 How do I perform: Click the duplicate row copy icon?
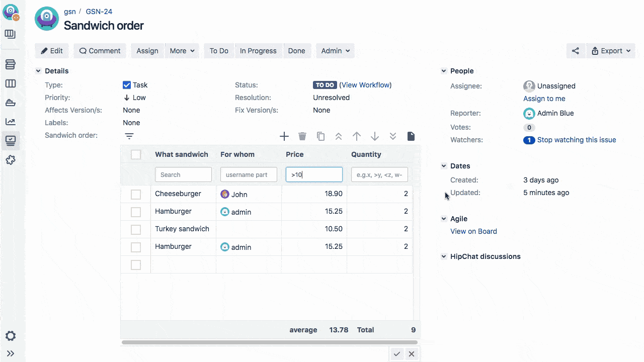pos(320,136)
